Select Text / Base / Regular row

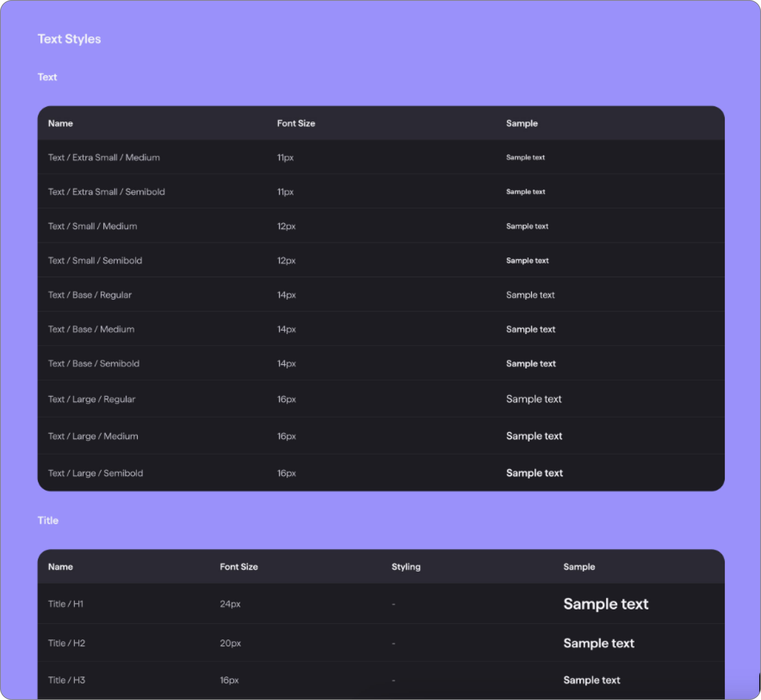[381, 295]
